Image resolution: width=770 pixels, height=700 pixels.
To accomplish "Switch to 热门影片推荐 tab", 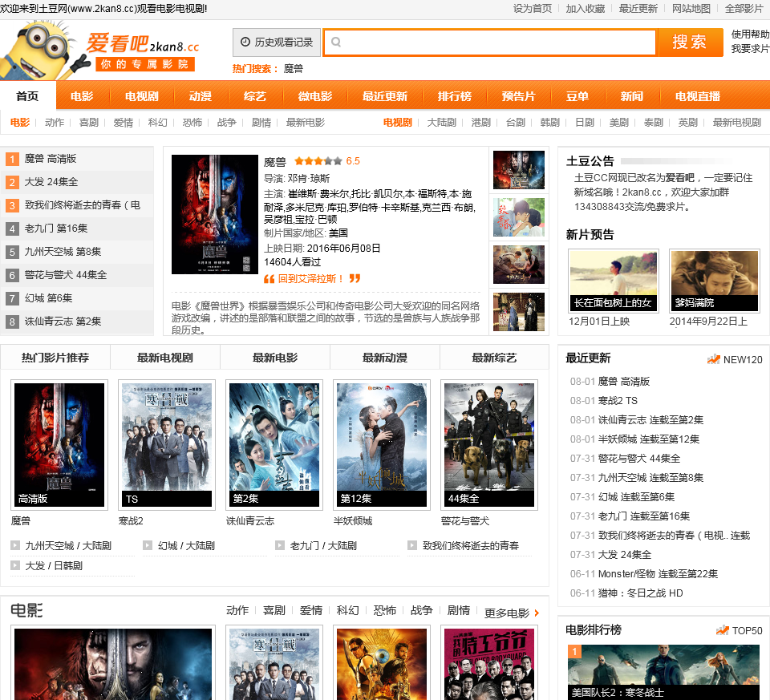I will (x=55, y=358).
